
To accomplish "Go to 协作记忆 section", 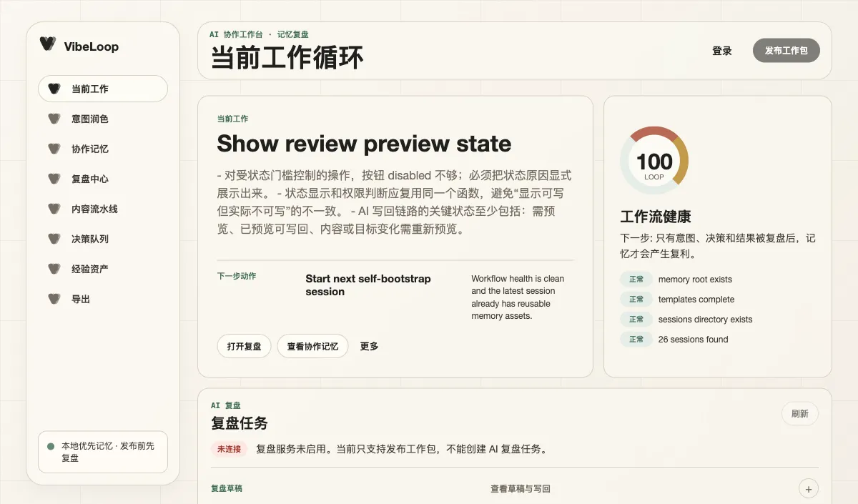I will point(103,149).
